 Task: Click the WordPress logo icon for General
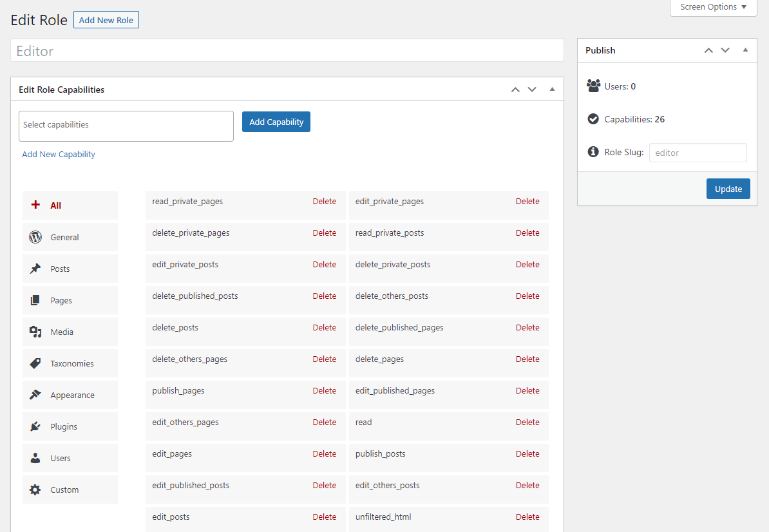click(35, 237)
